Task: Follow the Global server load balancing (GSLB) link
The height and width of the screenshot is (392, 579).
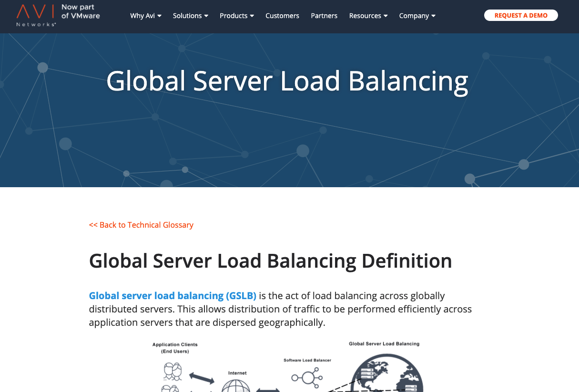Action: [x=173, y=296]
